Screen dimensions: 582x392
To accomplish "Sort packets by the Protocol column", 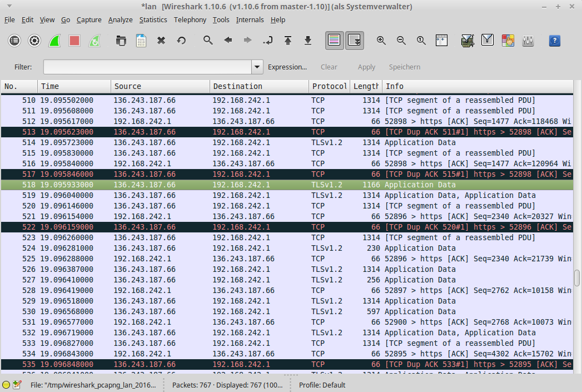I will pos(329,86).
